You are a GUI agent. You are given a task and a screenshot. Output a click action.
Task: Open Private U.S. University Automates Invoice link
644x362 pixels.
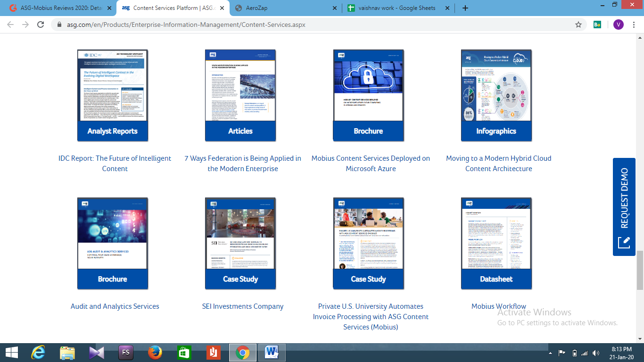[371, 317]
